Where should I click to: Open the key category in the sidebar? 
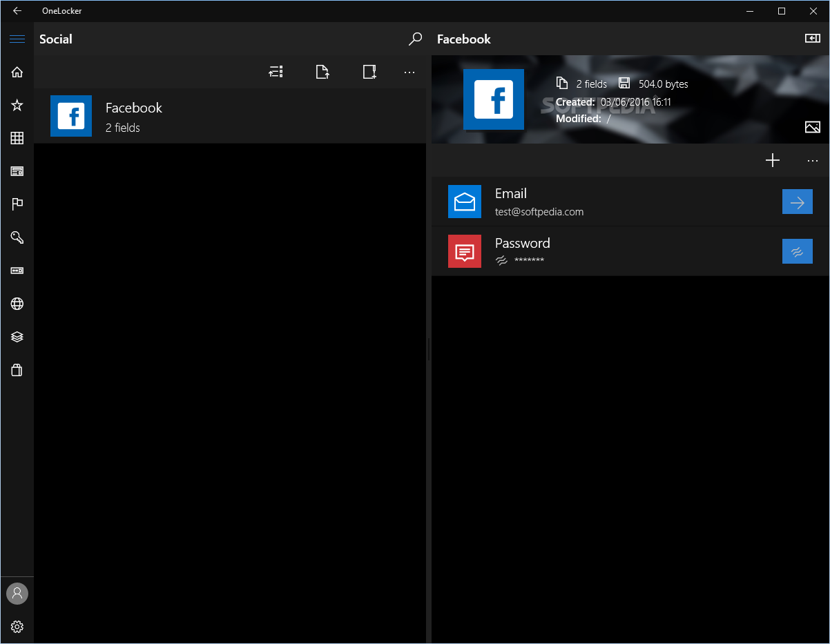coord(17,237)
